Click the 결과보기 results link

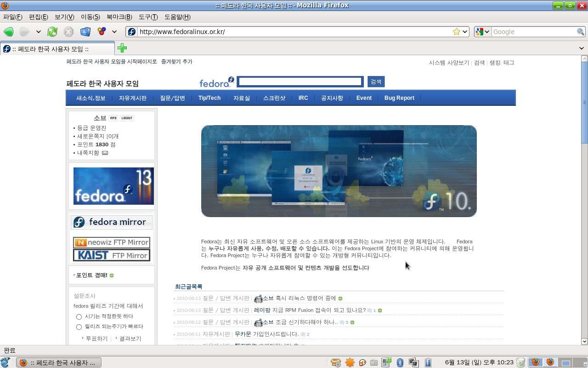tap(130, 339)
